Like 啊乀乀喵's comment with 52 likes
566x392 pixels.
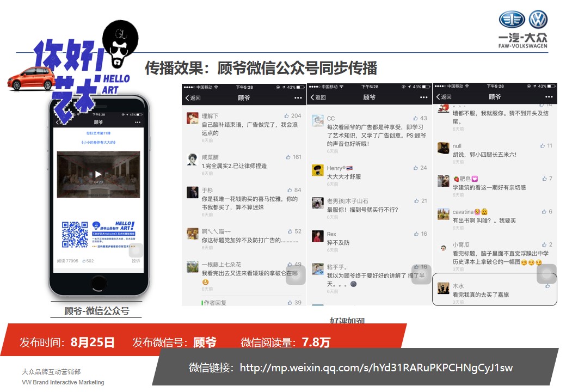[290, 231]
